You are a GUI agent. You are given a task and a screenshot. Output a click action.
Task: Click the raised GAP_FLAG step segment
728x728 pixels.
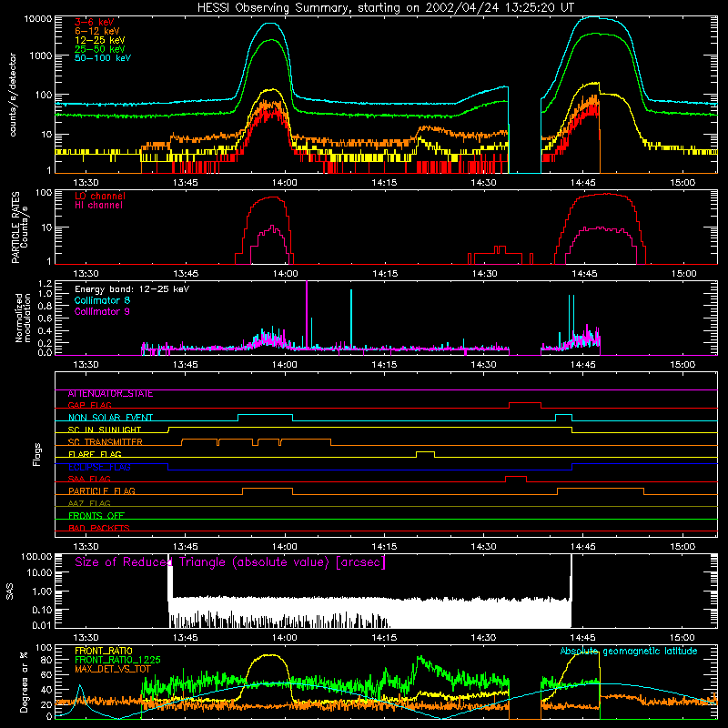[x=525, y=403]
